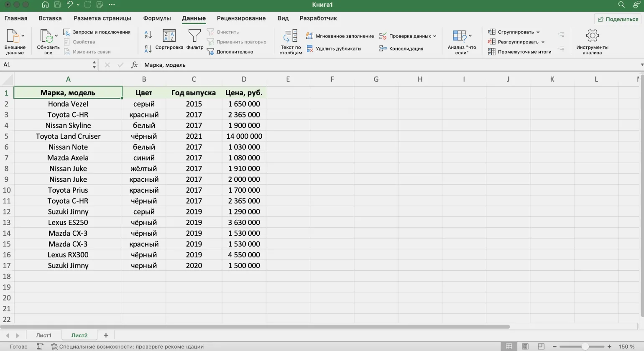Screen dimensions: 644x351
Task: Open the Sort dialog icon (Сортировка)
Action: click(x=169, y=36)
